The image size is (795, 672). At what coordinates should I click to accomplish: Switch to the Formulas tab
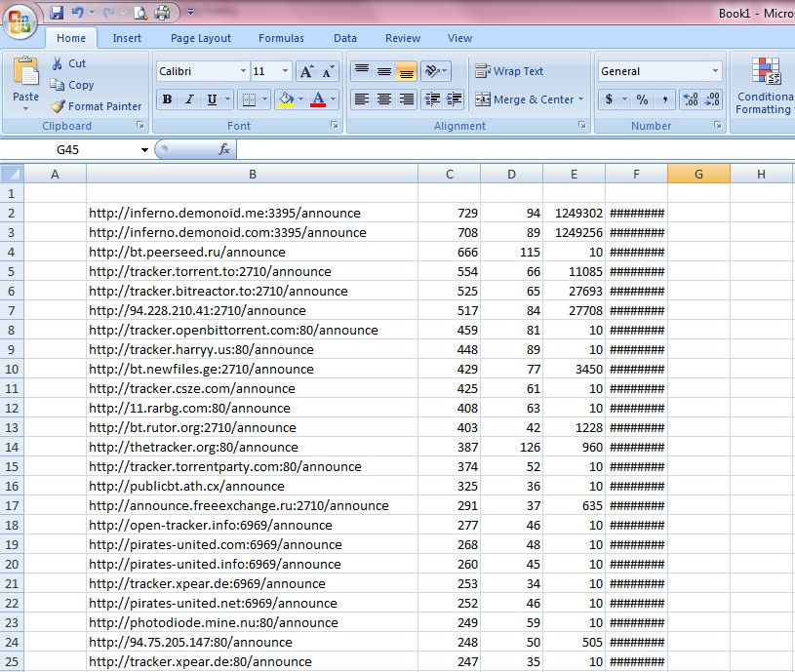[281, 38]
